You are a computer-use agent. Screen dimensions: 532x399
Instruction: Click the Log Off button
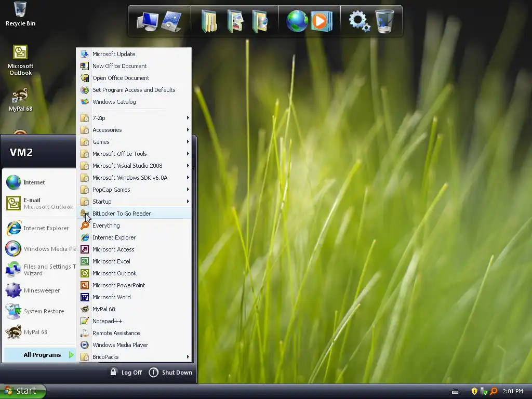[126, 372]
